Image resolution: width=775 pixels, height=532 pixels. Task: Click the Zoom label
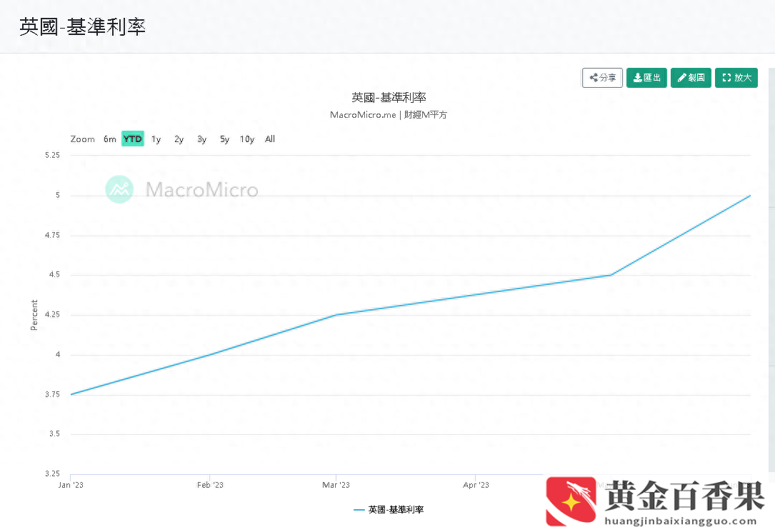(x=83, y=139)
